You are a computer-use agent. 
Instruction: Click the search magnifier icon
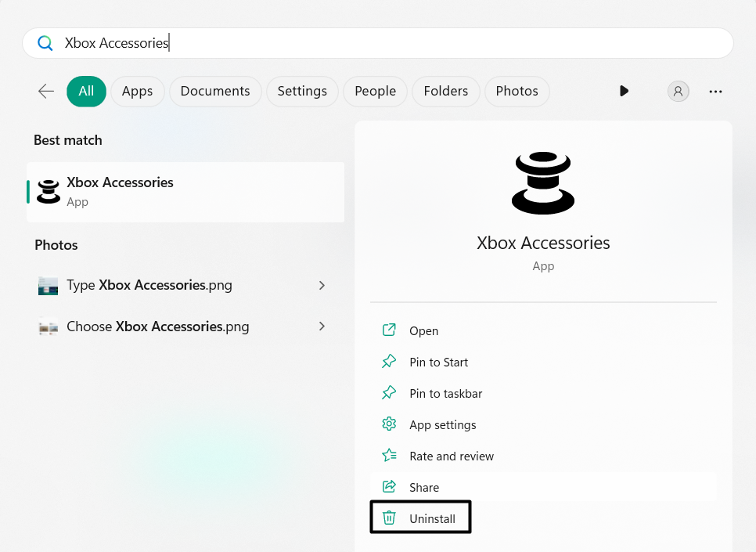[45, 43]
